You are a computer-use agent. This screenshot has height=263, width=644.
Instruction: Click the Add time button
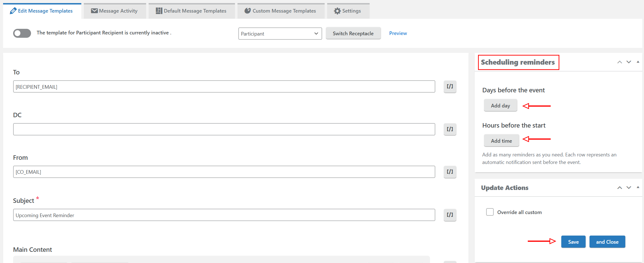coord(501,140)
